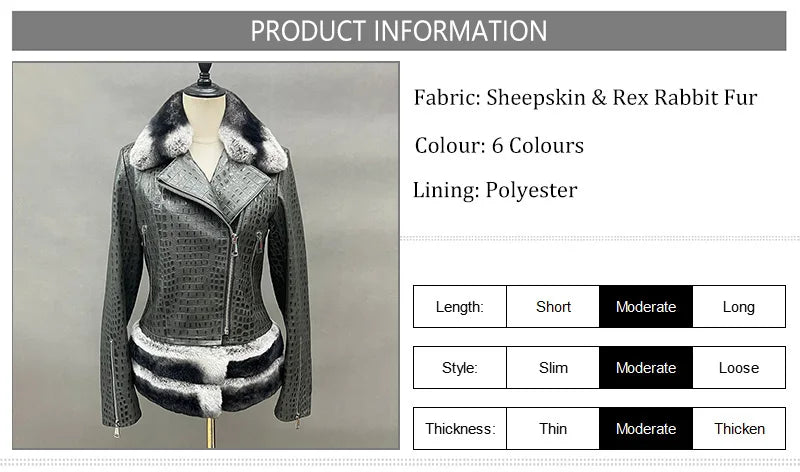Screen dimensions: 800x472
Task: Click the Fabric: Sheepskin & Rex Rabbit Fur text
Action: pos(585,97)
